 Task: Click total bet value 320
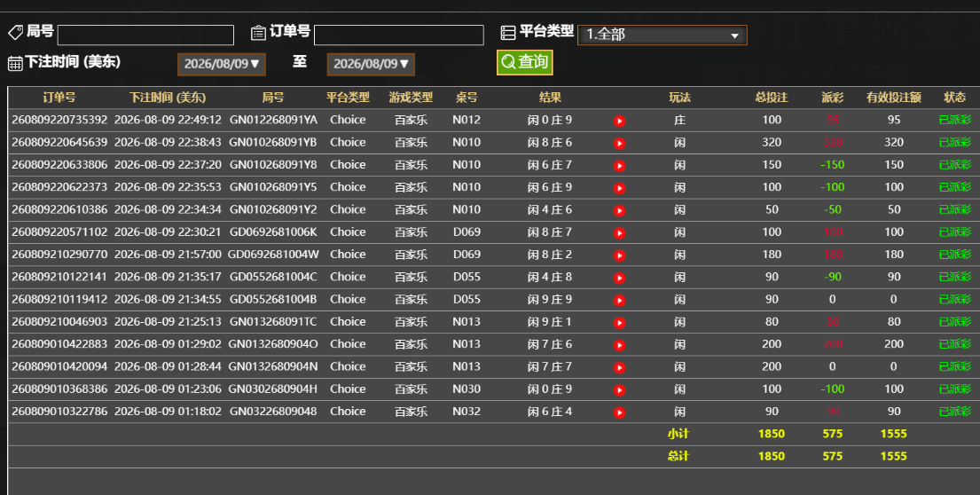(x=772, y=142)
